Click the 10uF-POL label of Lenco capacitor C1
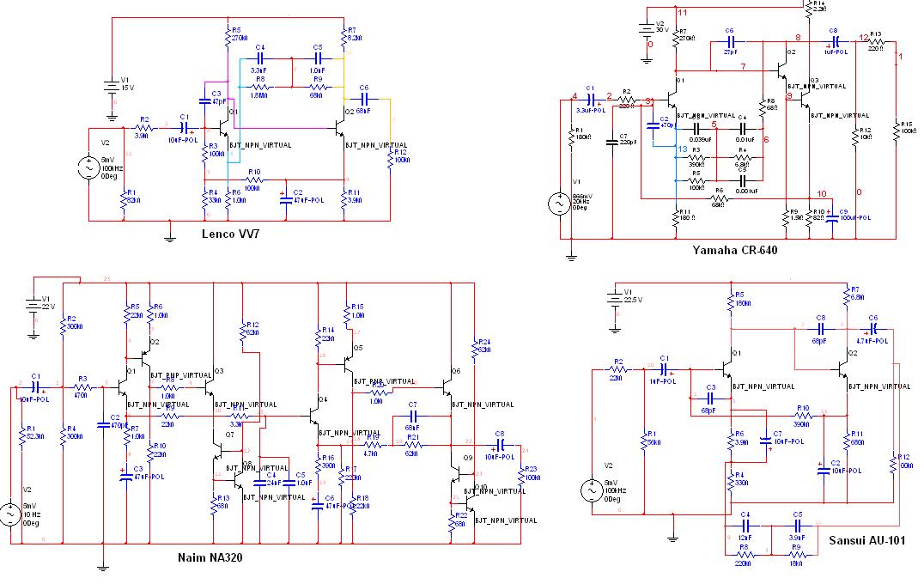This screenshot has width=924, height=584. [x=183, y=140]
